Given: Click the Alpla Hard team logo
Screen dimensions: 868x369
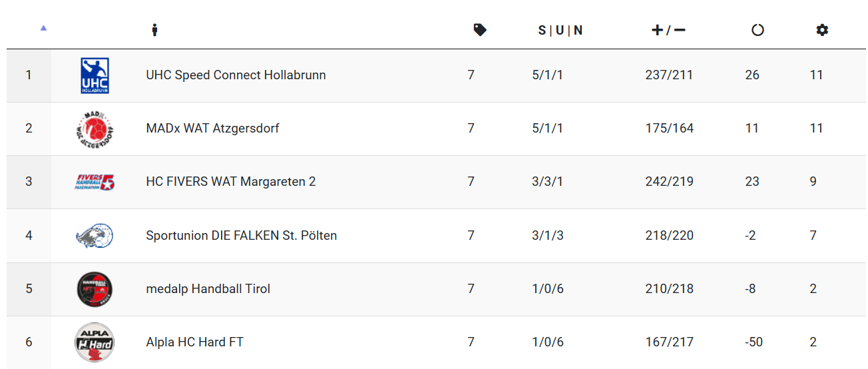Looking at the screenshot, I should coord(95,342).
